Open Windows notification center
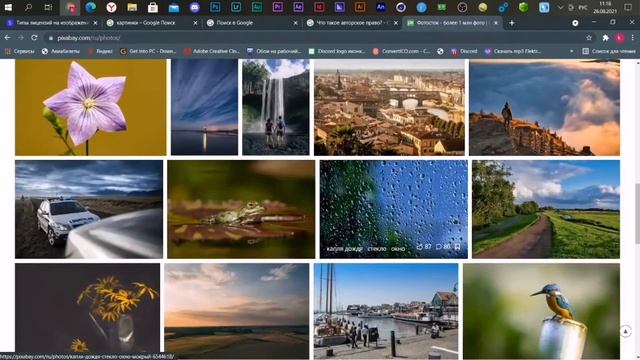The height and width of the screenshot is (360, 640). (x=628, y=7)
